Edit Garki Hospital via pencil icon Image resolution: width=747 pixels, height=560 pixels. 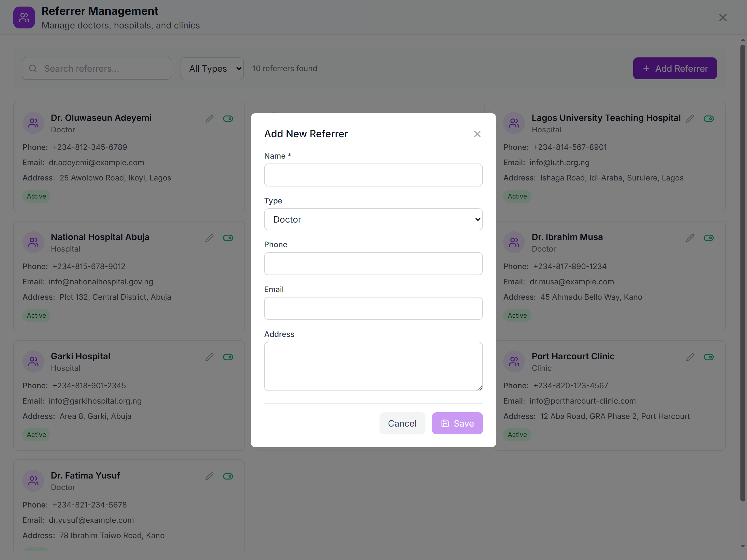click(209, 357)
